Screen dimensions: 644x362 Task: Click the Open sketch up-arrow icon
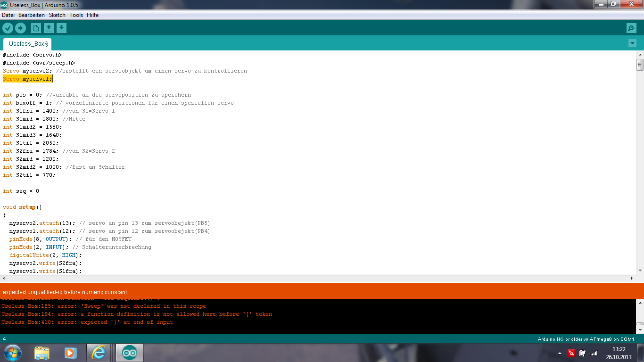[x=49, y=28]
